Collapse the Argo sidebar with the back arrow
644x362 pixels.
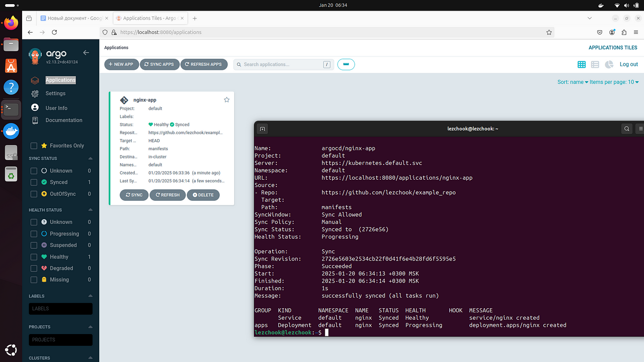[86, 53]
